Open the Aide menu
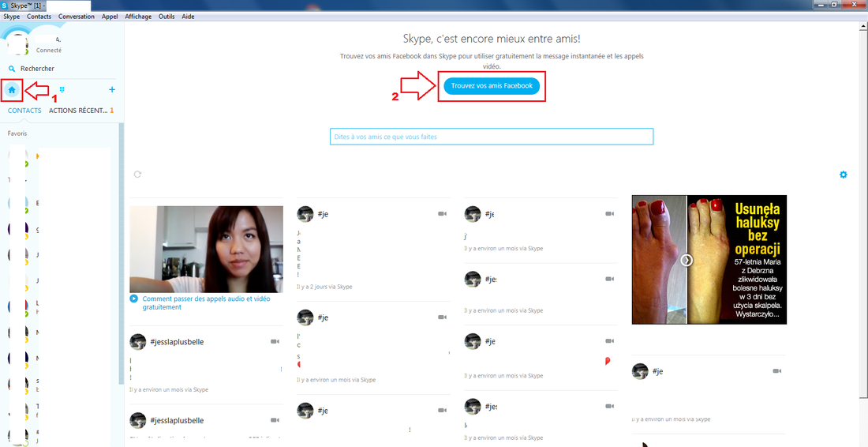 point(189,17)
